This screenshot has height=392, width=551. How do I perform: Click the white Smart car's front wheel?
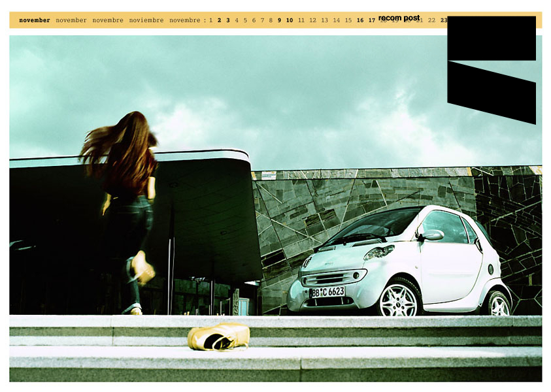coord(400,299)
